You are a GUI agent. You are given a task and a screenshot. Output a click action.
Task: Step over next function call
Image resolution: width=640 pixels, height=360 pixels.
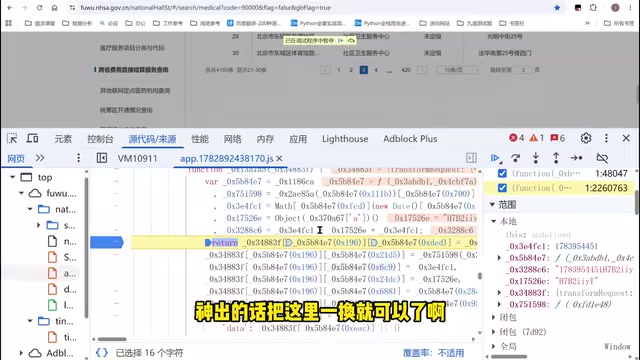coord(516,158)
